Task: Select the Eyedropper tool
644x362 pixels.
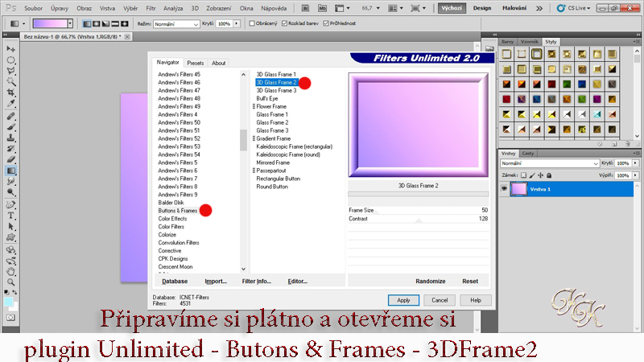Action: 10,104
